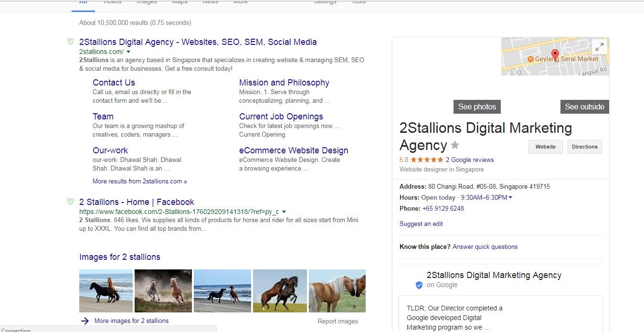Click the address '80 Changi Road, #05-08' text
Image resolution: width=644 pixels, height=332 pixels.
(489, 187)
